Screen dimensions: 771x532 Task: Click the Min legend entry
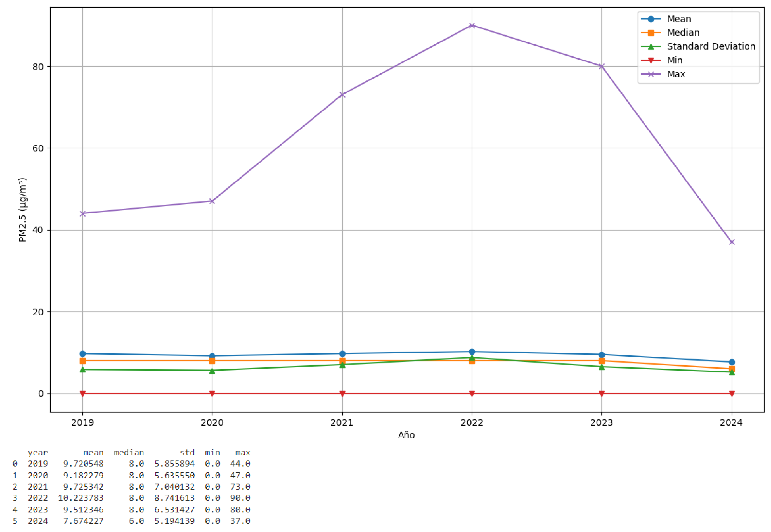click(662, 60)
